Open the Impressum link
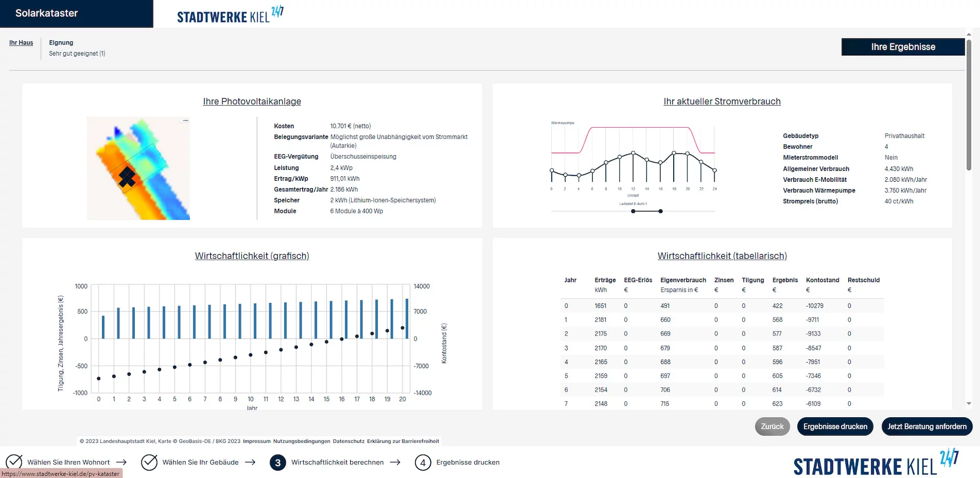Image resolution: width=980 pixels, height=478 pixels. (x=256, y=441)
